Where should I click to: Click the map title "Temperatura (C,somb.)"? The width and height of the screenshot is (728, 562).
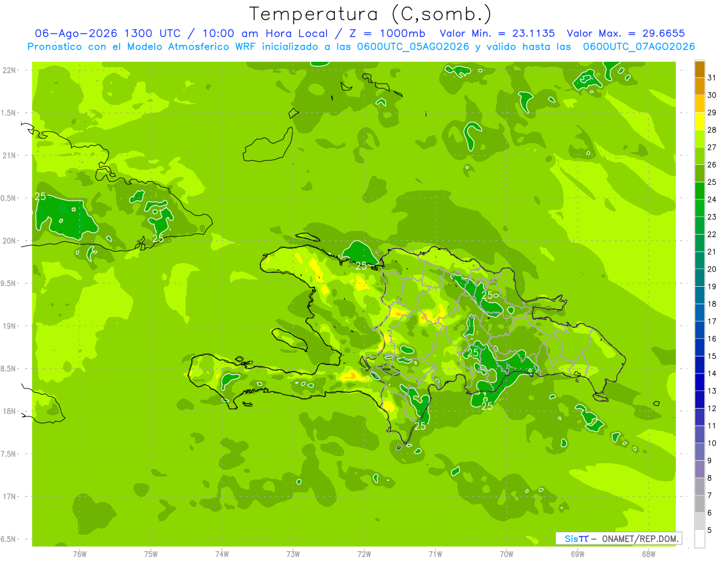(x=370, y=13)
